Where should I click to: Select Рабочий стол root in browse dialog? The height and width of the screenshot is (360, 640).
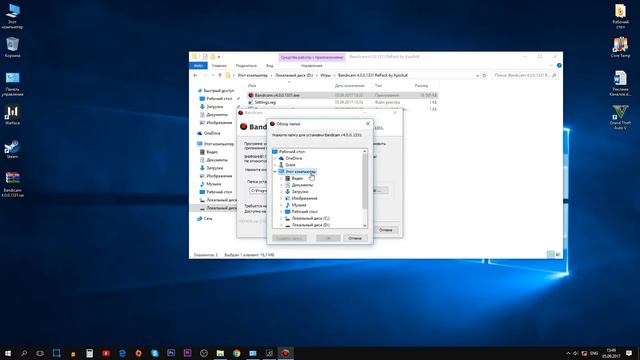pyautogui.click(x=292, y=151)
